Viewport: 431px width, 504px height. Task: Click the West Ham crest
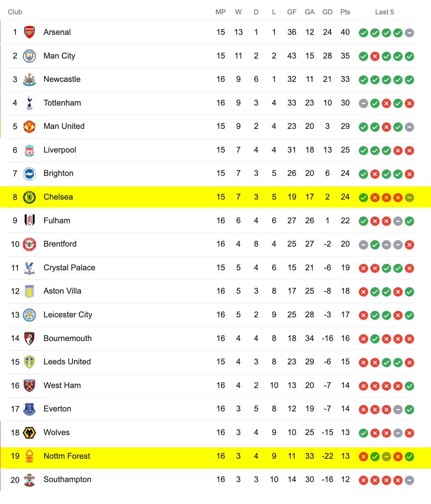[29, 386]
